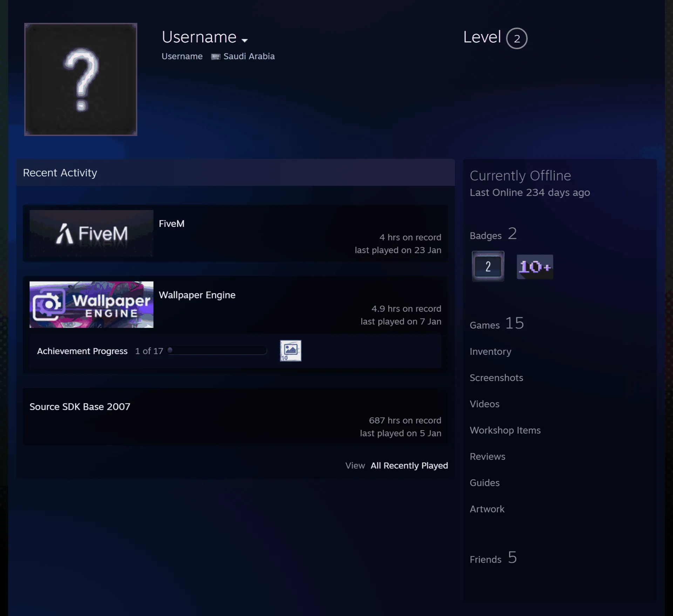Open the Inventory page

point(490,351)
